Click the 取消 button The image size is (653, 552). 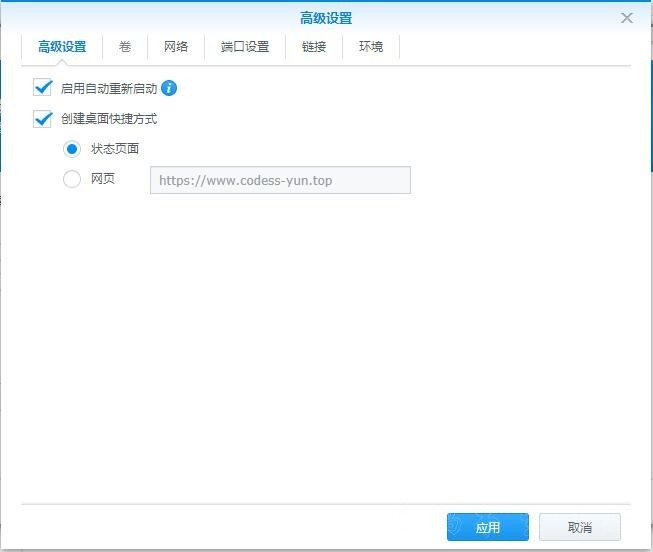coord(580,527)
